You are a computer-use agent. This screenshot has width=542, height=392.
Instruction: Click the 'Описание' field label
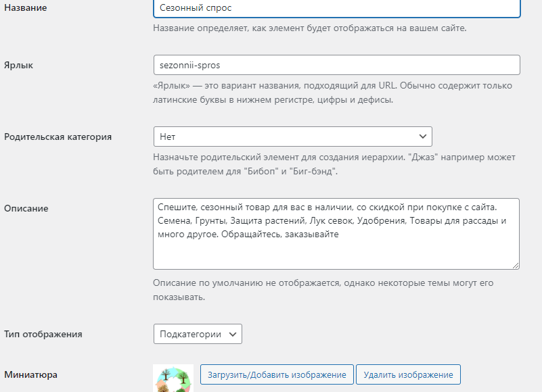[26, 208]
